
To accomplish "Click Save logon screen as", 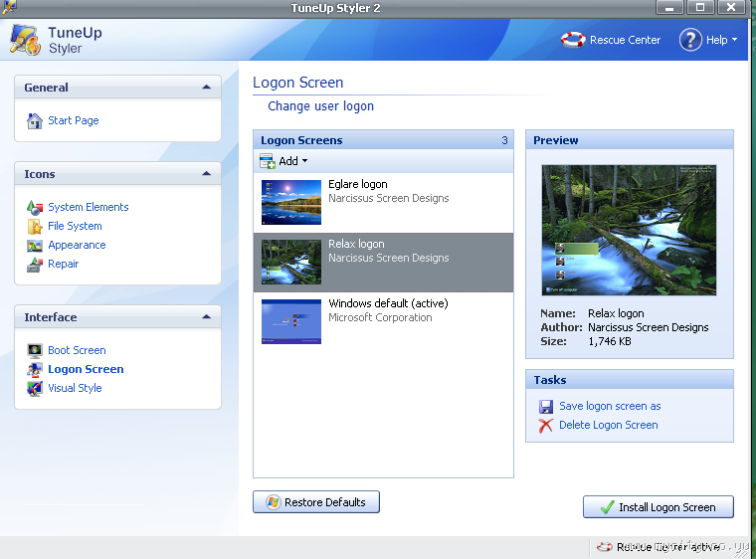I will (610, 406).
